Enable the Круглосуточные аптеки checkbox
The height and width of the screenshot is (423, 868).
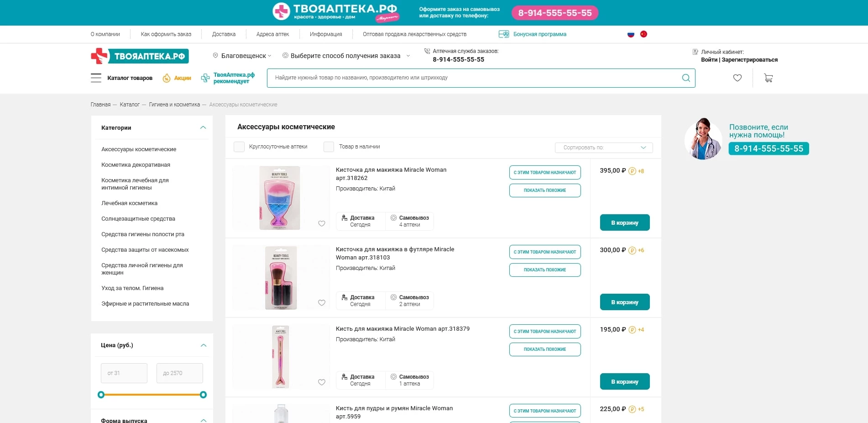239,147
